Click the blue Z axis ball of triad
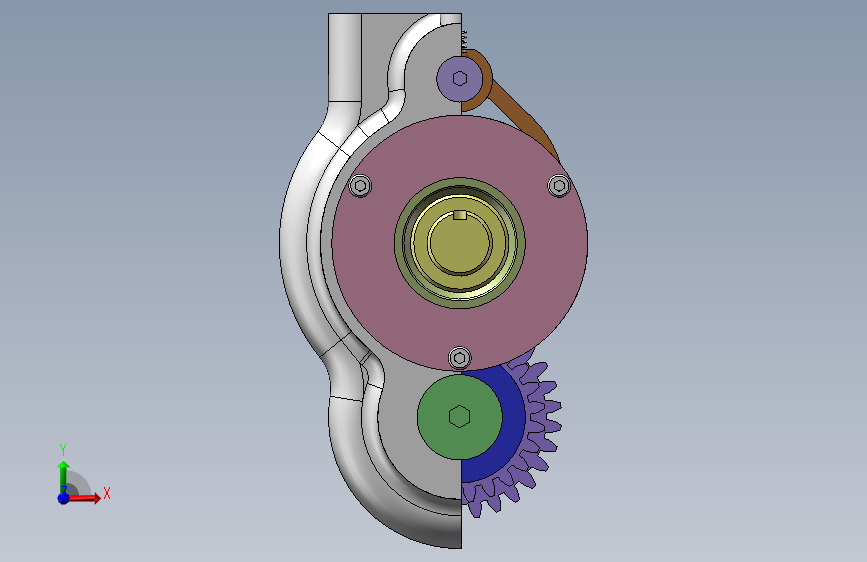This screenshot has width=867, height=562. click(63, 498)
